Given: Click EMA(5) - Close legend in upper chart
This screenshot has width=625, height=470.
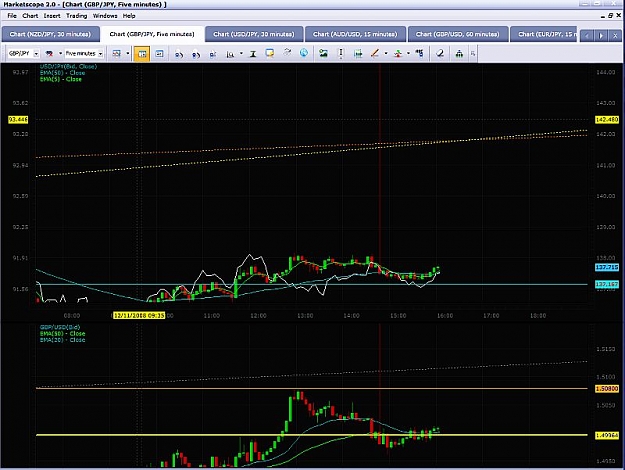Looking at the screenshot, I should tap(61, 79).
